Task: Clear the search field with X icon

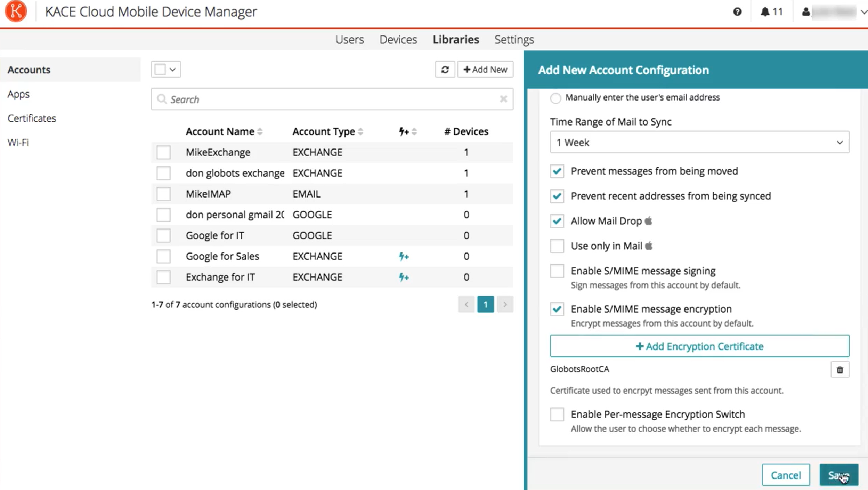Action: tap(503, 99)
